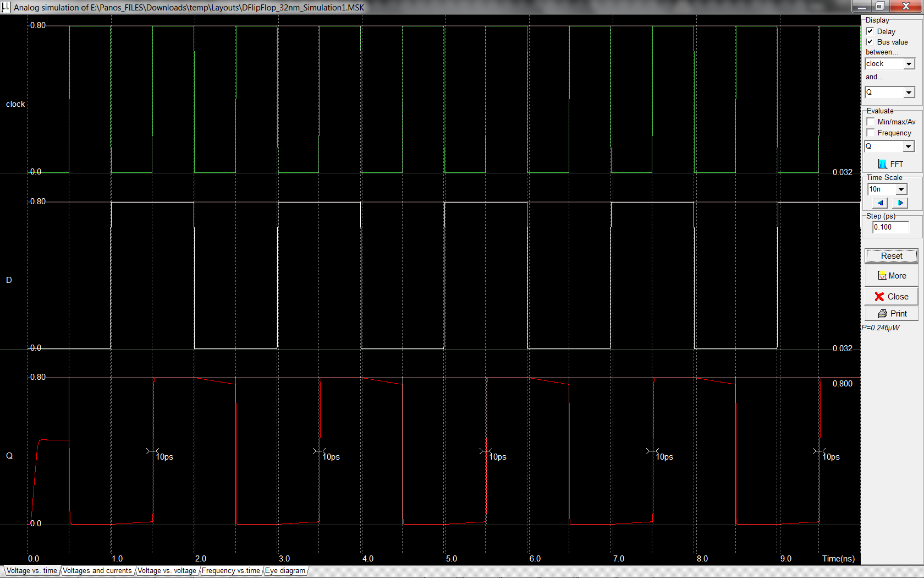Click the More button icon
Screen dimensions: 924x578
point(882,276)
